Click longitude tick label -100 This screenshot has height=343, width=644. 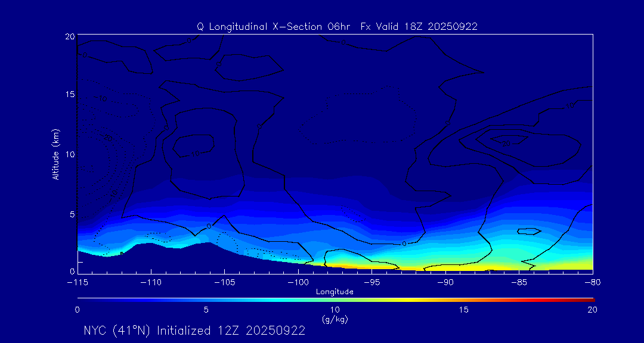click(298, 283)
